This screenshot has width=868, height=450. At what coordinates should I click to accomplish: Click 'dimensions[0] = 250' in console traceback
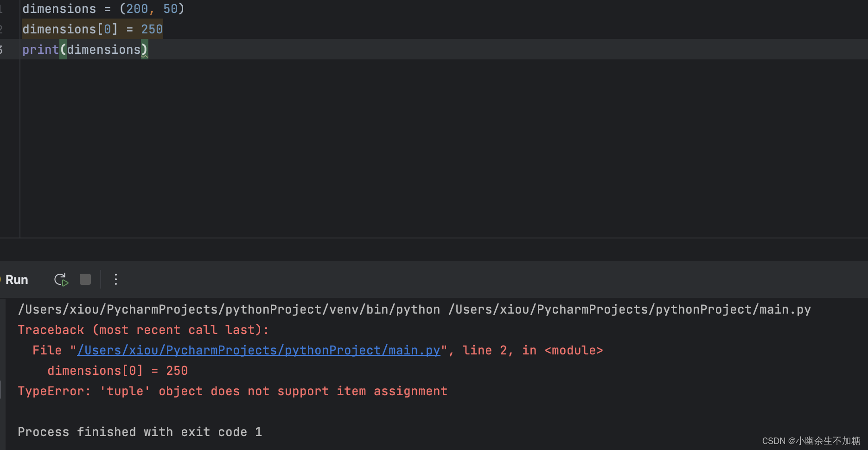click(x=118, y=371)
